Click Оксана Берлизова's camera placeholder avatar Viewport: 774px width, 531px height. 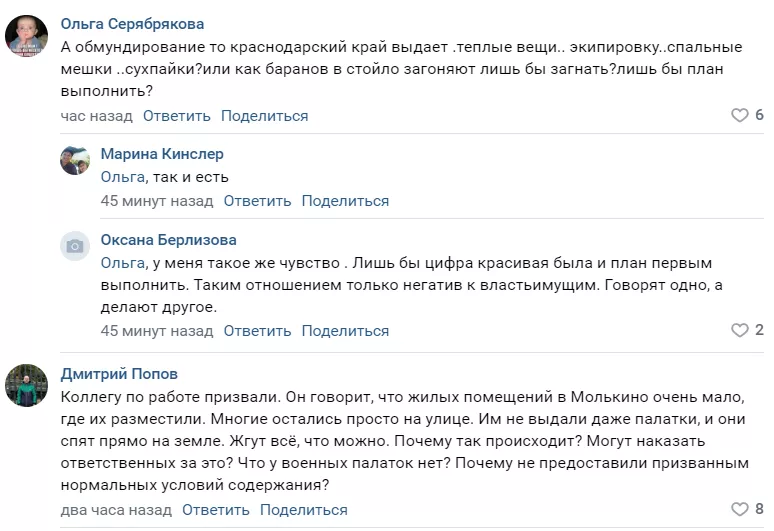[75, 246]
